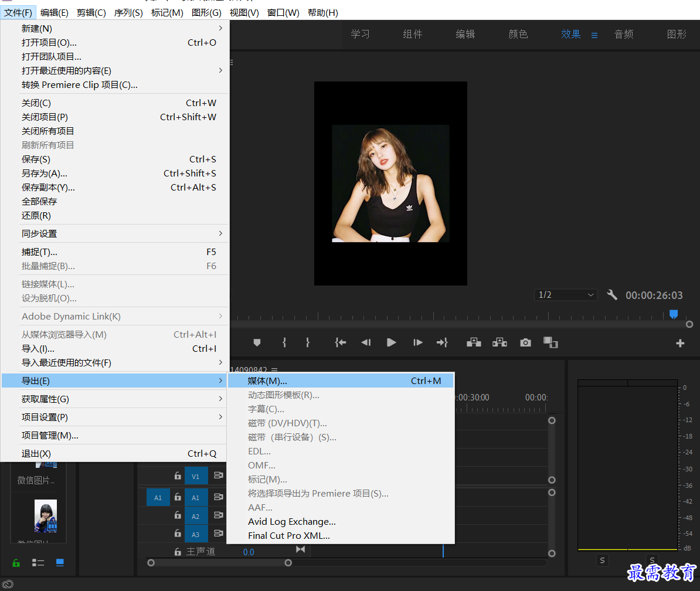Switch project panel to list view

38,563
